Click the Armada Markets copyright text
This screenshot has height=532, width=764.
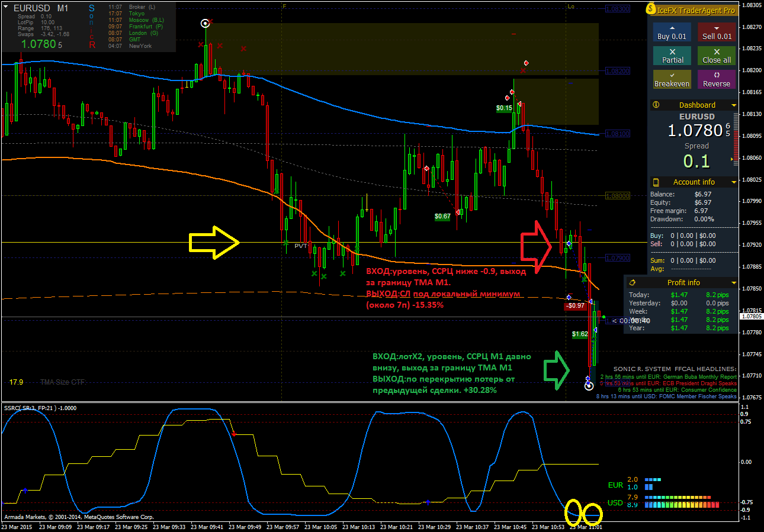coord(78,517)
